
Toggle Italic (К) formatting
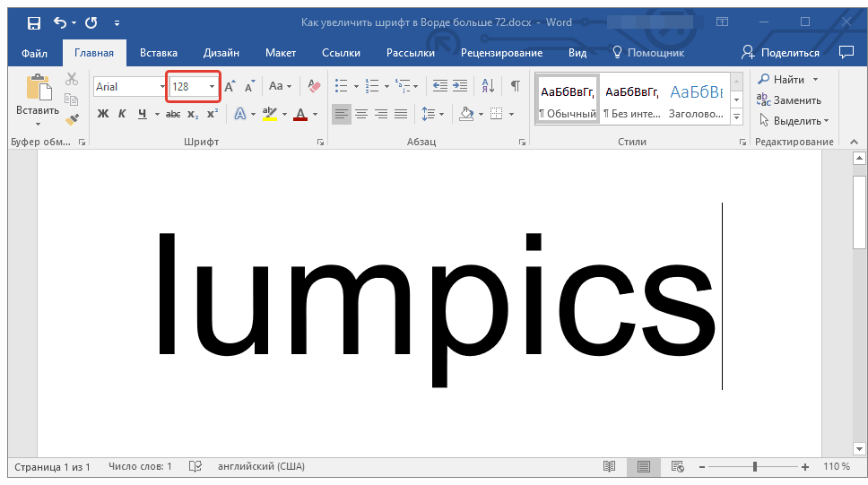[x=122, y=114]
